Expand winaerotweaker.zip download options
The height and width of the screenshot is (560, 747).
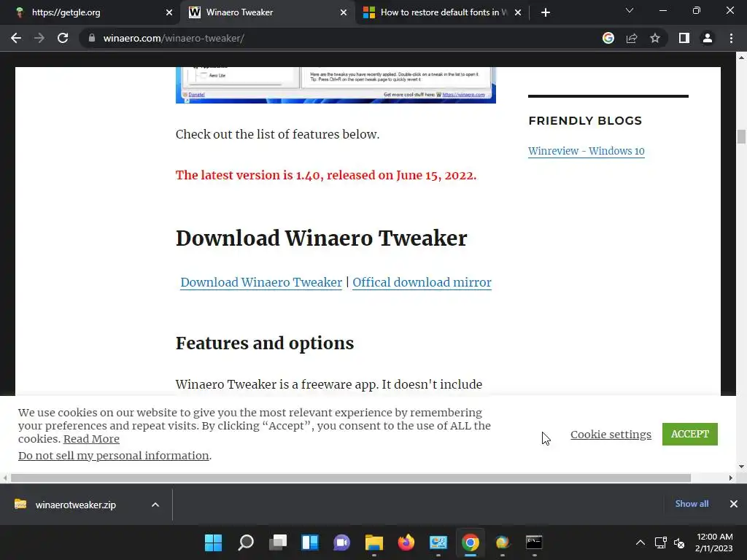tap(155, 505)
